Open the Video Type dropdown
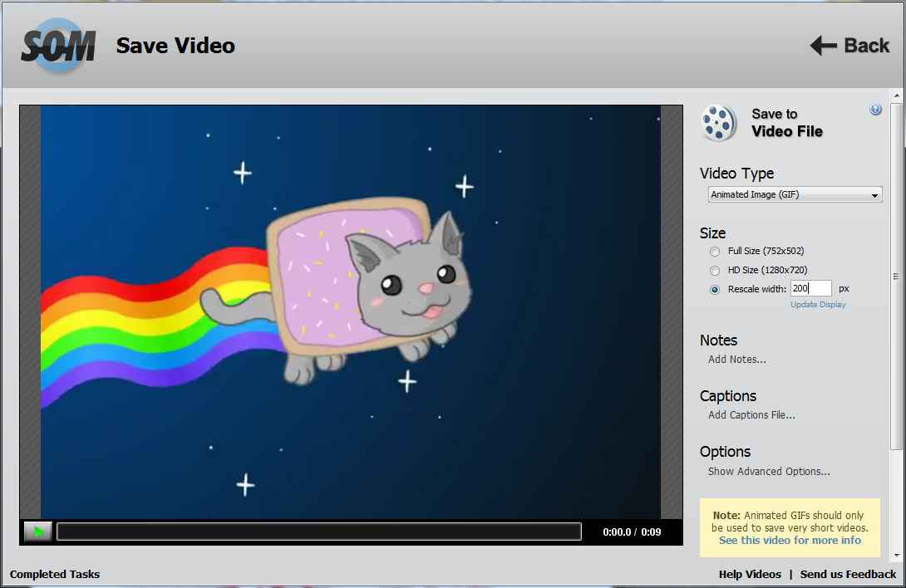The width and height of the screenshot is (906, 588). pos(795,194)
